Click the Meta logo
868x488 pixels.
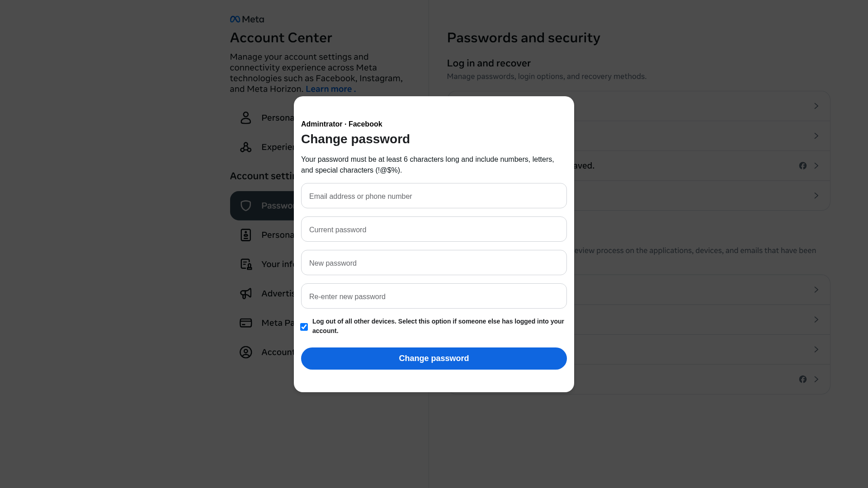pos(246,19)
